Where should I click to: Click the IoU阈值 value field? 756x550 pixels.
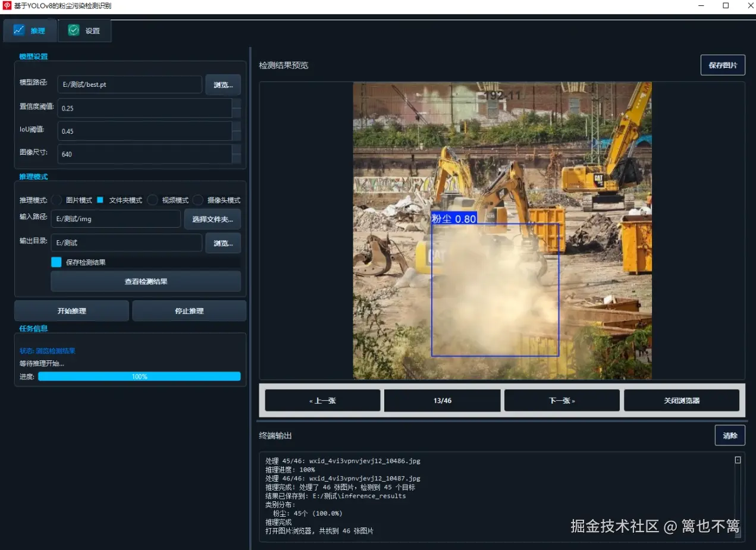pos(145,131)
